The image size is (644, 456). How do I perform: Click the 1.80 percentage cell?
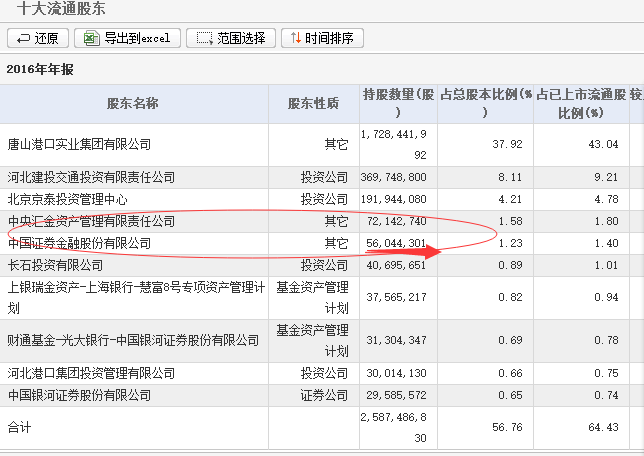[606, 221]
